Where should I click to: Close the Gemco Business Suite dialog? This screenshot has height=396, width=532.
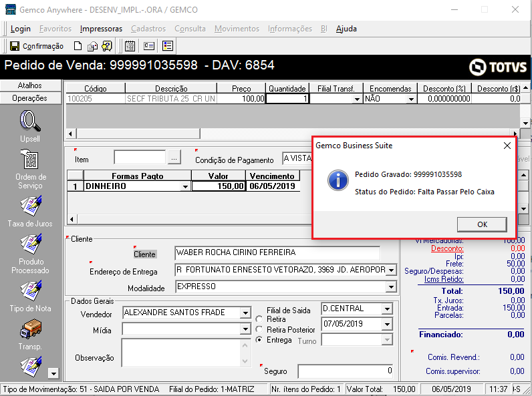507,146
